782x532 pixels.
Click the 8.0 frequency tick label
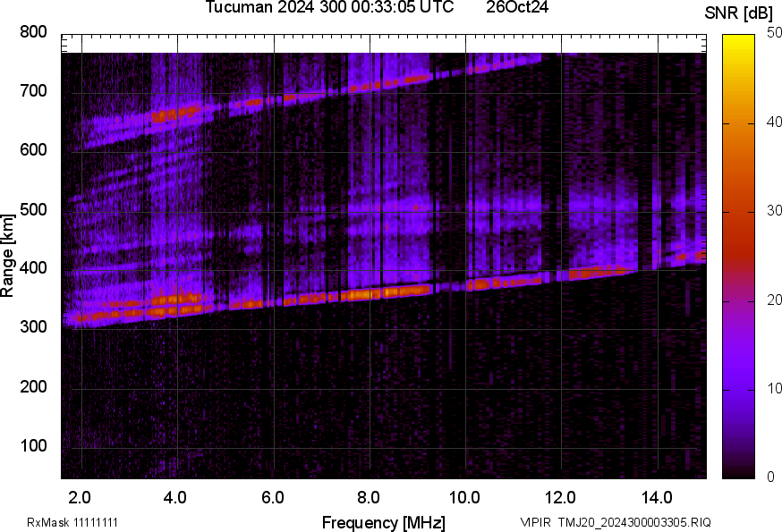pos(369,495)
